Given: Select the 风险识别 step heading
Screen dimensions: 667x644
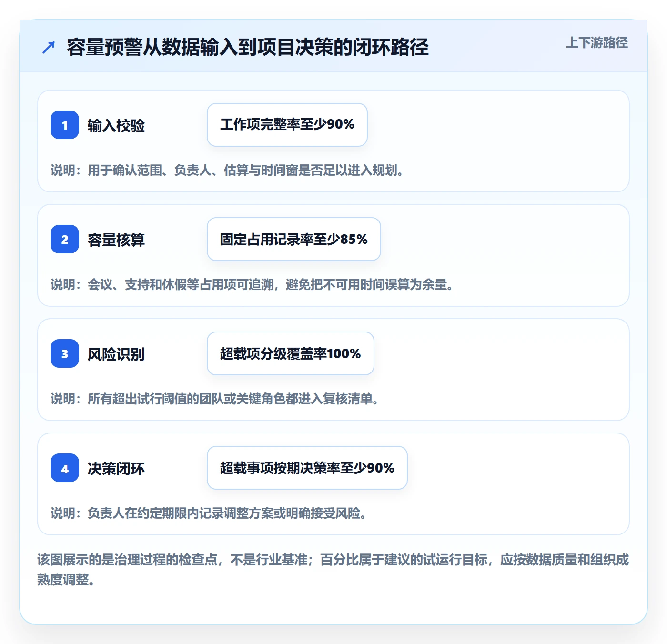Looking at the screenshot, I should (116, 354).
